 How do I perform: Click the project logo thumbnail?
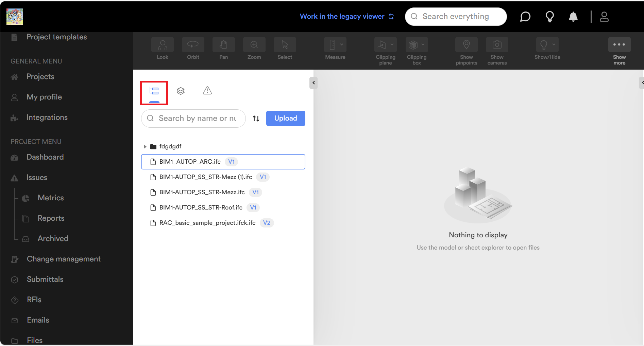pos(15,17)
